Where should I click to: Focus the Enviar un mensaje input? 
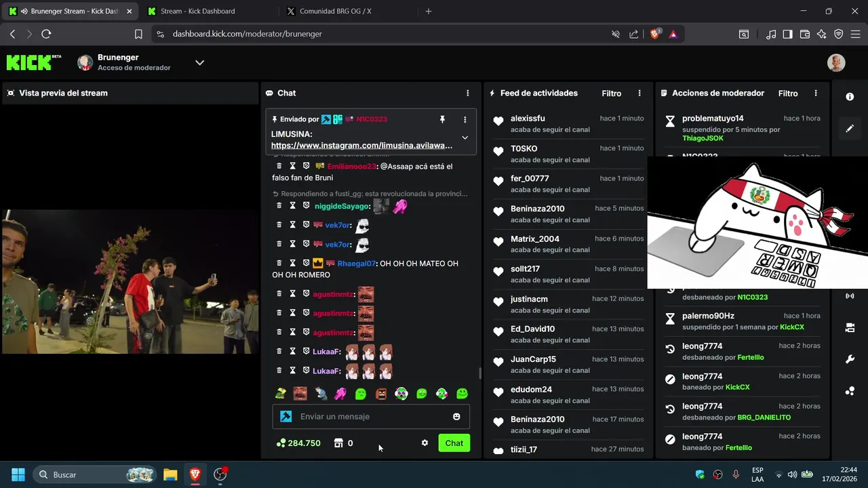coord(371,416)
